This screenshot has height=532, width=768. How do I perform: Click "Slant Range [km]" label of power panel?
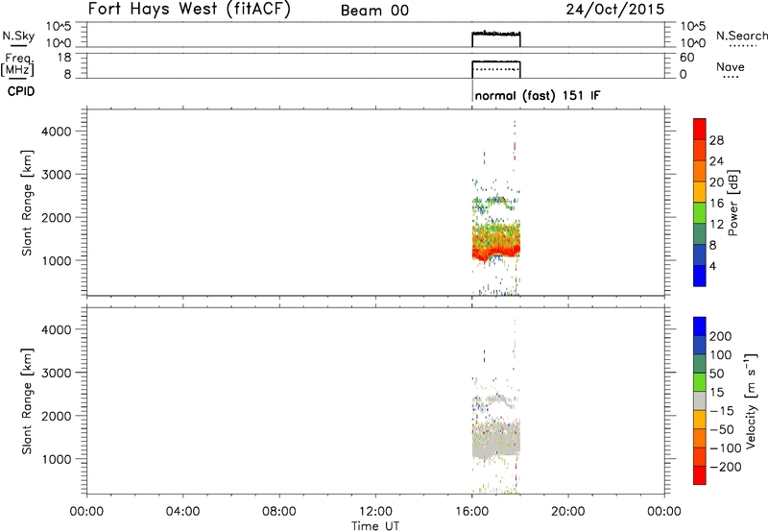pyautogui.click(x=27, y=203)
